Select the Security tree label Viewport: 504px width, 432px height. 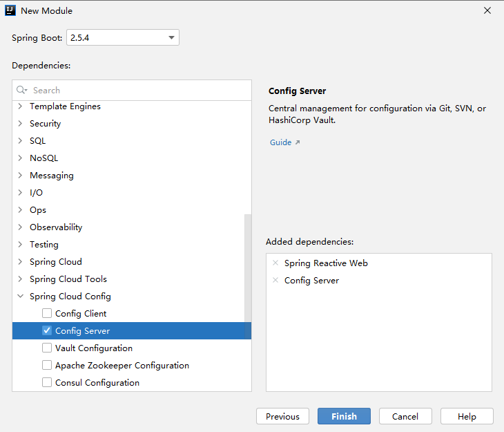pos(46,124)
